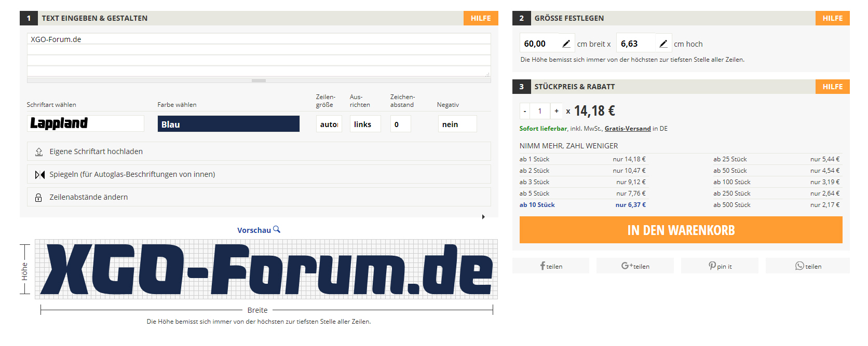Toggle the Negativ option set to nein
This screenshot has width=868, height=346.
point(457,124)
